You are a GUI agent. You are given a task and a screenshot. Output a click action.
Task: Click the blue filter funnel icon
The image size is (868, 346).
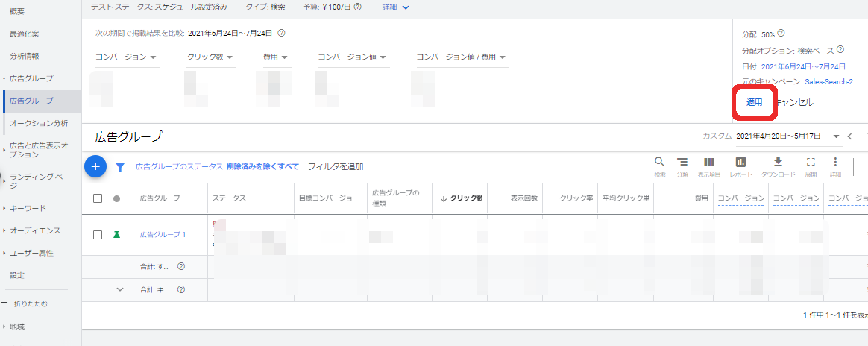tap(120, 167)
